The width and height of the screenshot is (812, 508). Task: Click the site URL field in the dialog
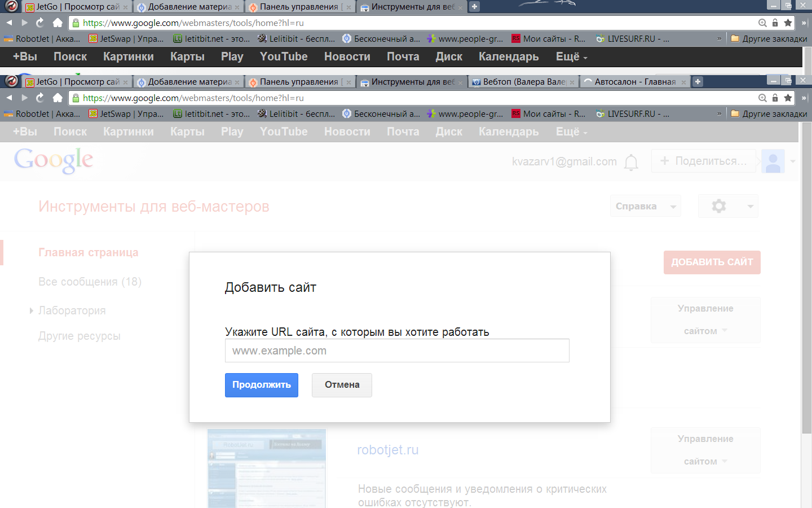tap(397, 351)
